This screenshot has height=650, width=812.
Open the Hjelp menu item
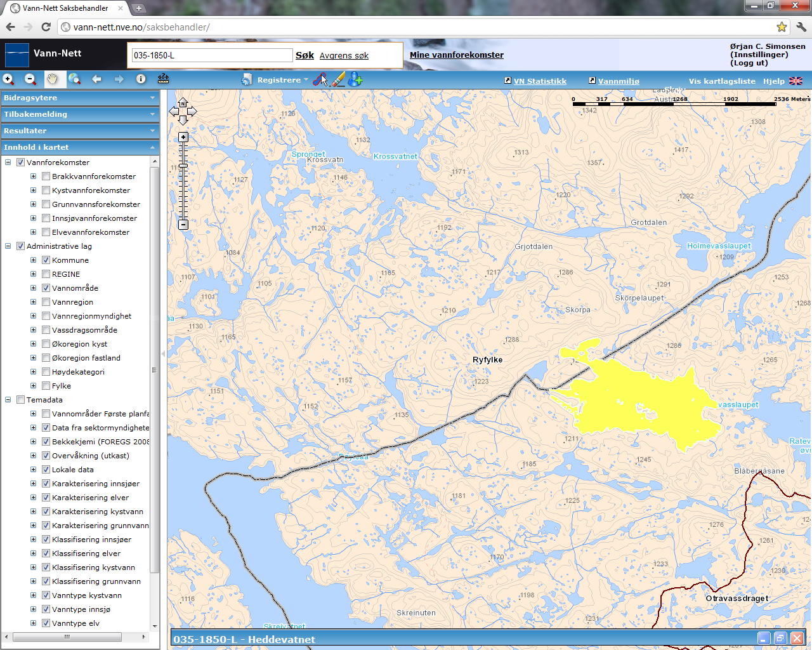pos(773,81)
